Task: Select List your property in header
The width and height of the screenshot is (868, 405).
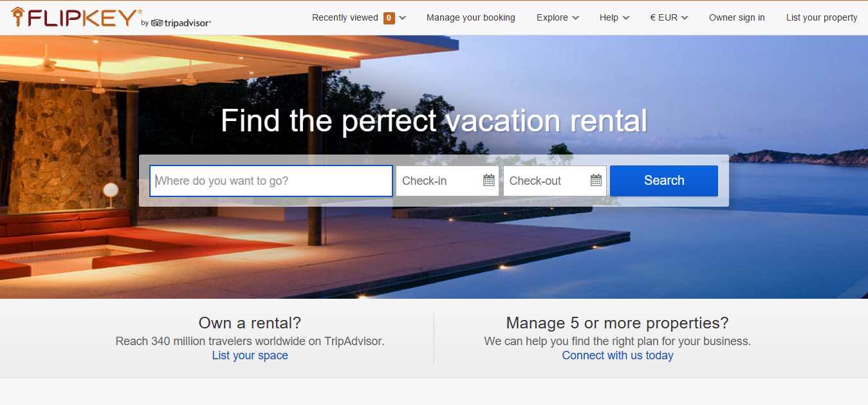Action: [822, 18]
